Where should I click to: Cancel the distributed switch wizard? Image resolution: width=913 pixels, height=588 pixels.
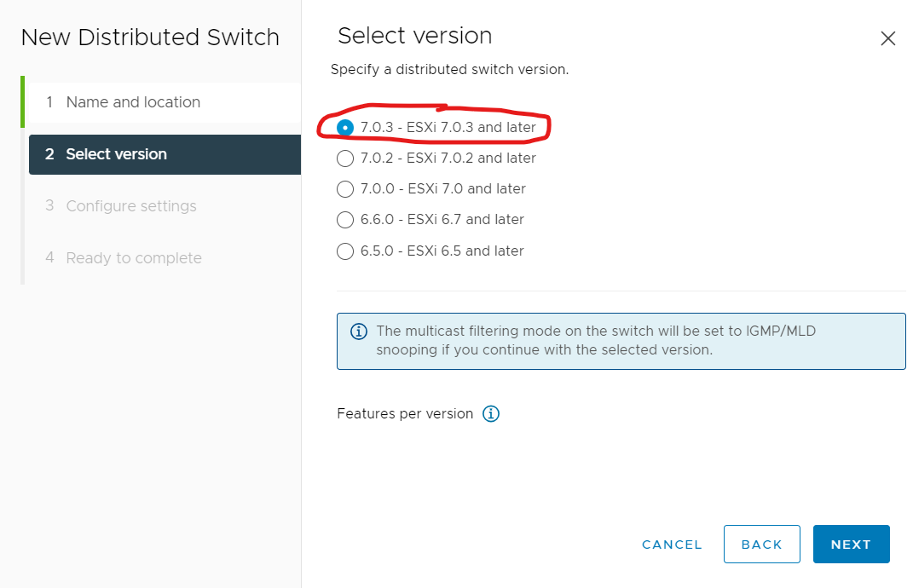(672, 545)
